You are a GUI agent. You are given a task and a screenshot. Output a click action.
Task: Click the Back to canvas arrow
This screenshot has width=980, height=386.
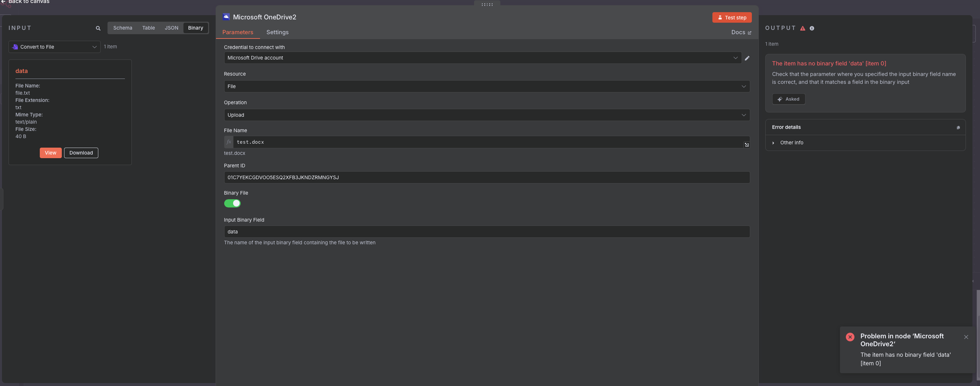tap(3, 2)
